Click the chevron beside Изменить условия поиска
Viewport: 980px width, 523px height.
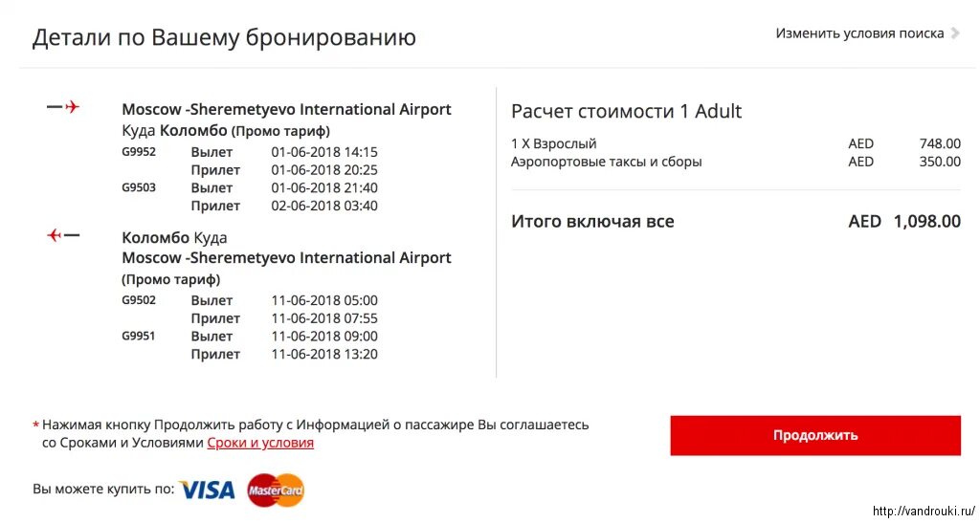[955, 33]
